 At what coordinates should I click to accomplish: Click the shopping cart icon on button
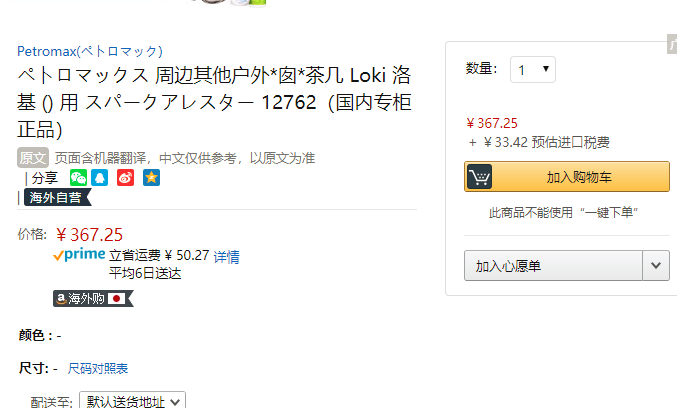479,177
